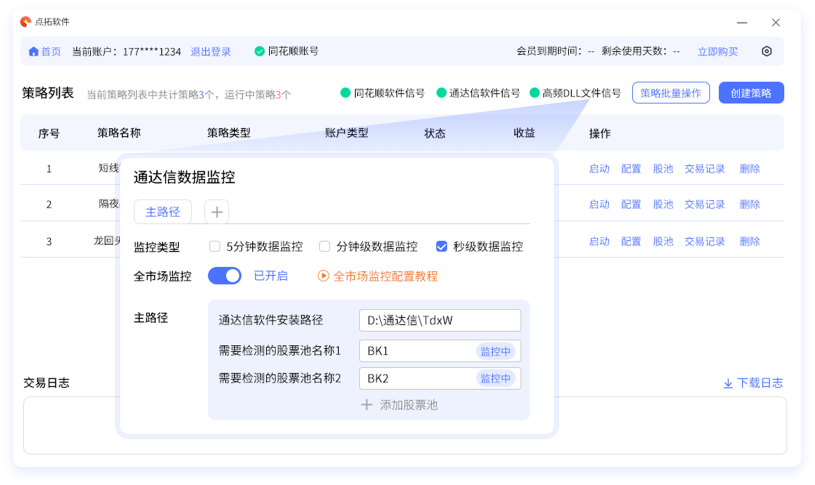The height and width of the screenshot is (485, 815).
Task: Click 配置 for strategy row 1
Action: click(x=631, y=168)
